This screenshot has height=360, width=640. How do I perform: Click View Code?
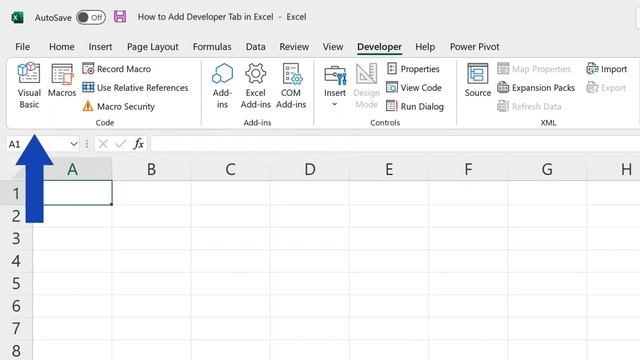[x=414, y=88]
